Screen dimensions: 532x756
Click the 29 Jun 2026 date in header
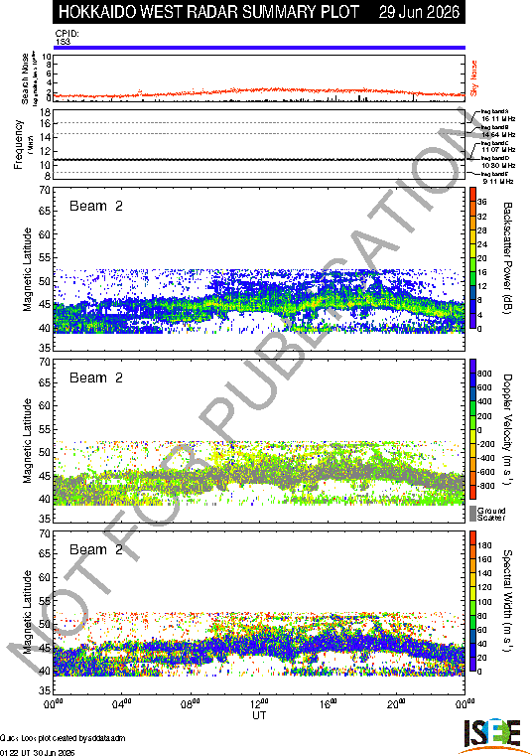pyautogui.click(x=419, y=12)
